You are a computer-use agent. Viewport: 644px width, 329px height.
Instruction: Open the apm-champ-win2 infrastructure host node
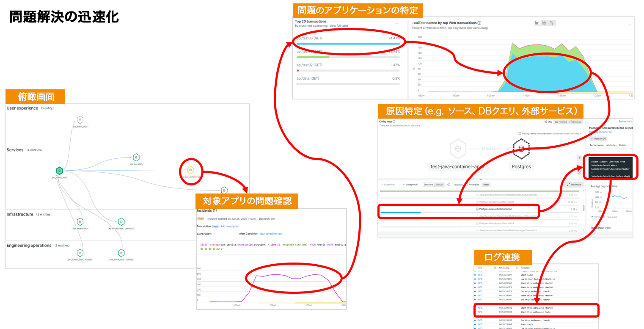tap(80, 221)
